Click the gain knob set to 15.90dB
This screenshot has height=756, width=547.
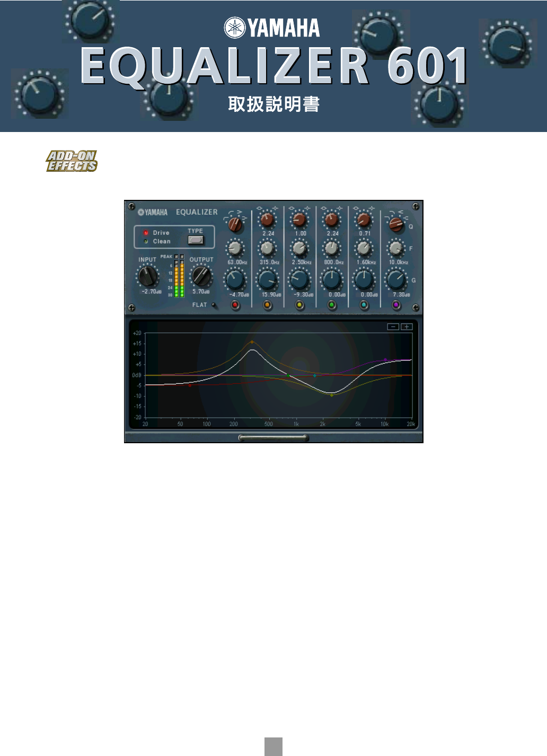click(x=268, y=279)
